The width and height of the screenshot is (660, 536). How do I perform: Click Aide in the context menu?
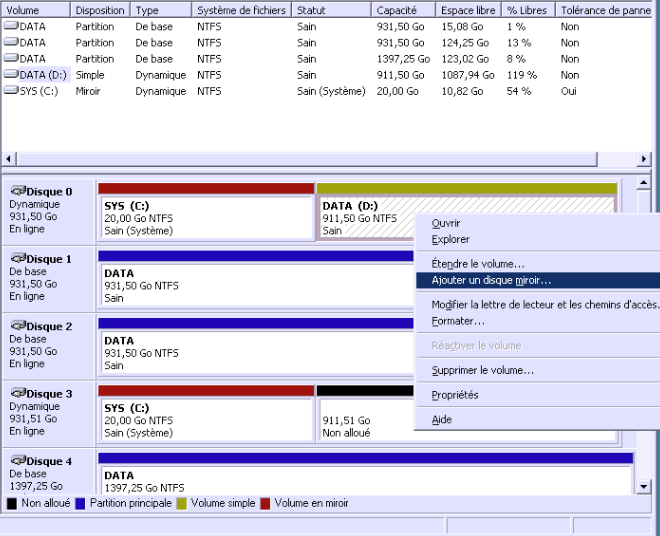[538, 419]
